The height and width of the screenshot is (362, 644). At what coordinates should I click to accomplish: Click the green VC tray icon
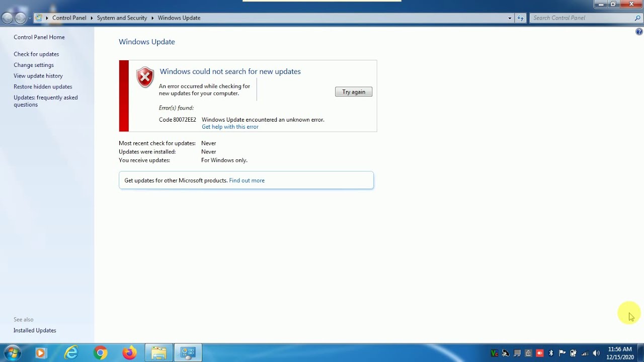[x=494, y=353]
